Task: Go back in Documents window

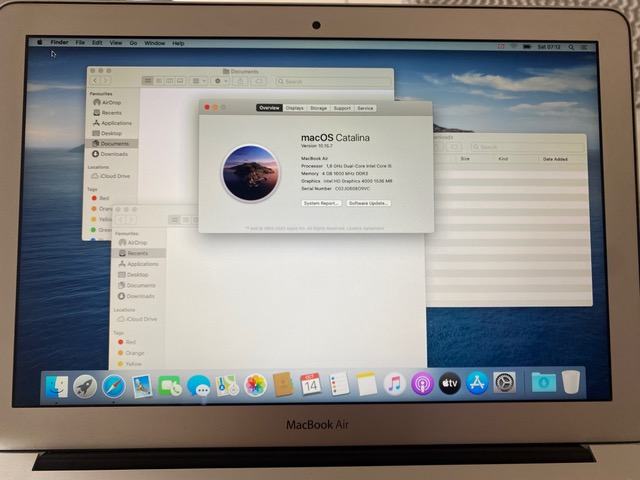Action: [x=95, y=81]
